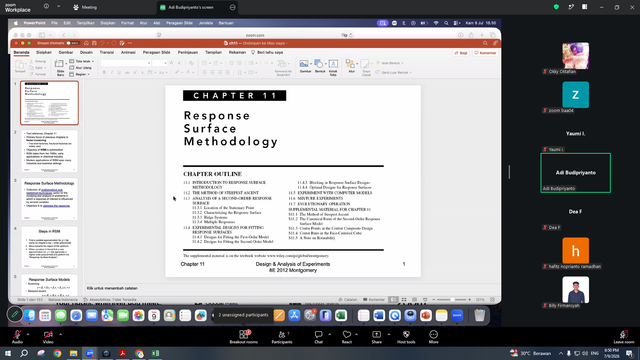The height and width of the screenshot is (360, 640).
Task: Click Windows Start button
Action: tap(7, 353)
